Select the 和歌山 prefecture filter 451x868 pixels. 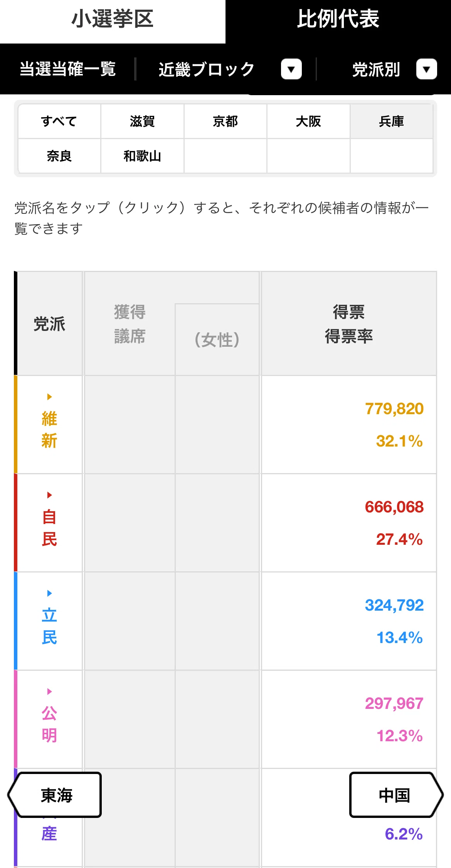tap(142, 156)
